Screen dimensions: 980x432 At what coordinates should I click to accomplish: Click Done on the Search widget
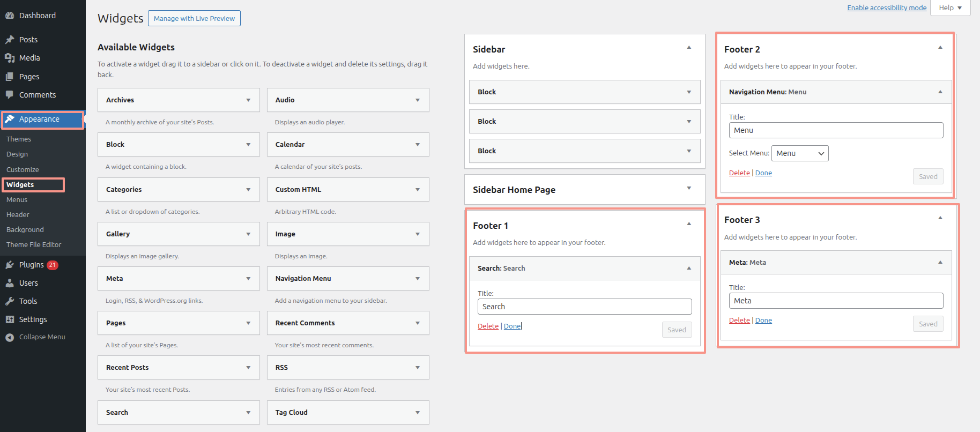[512, 326]
